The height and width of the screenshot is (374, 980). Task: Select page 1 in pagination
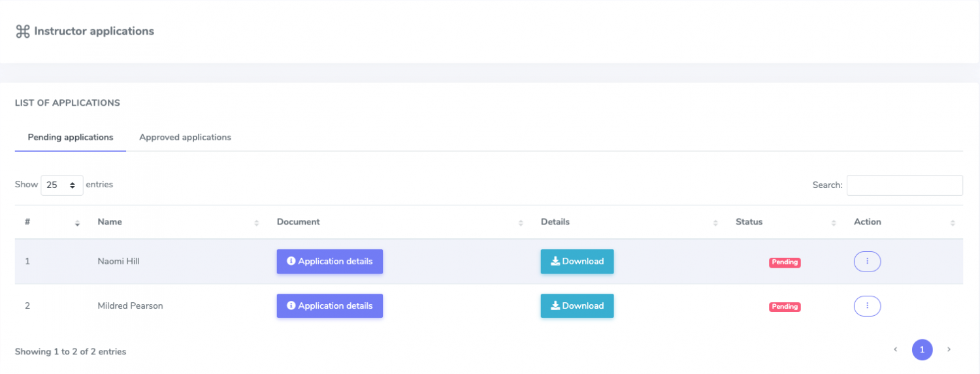(922, 350)
